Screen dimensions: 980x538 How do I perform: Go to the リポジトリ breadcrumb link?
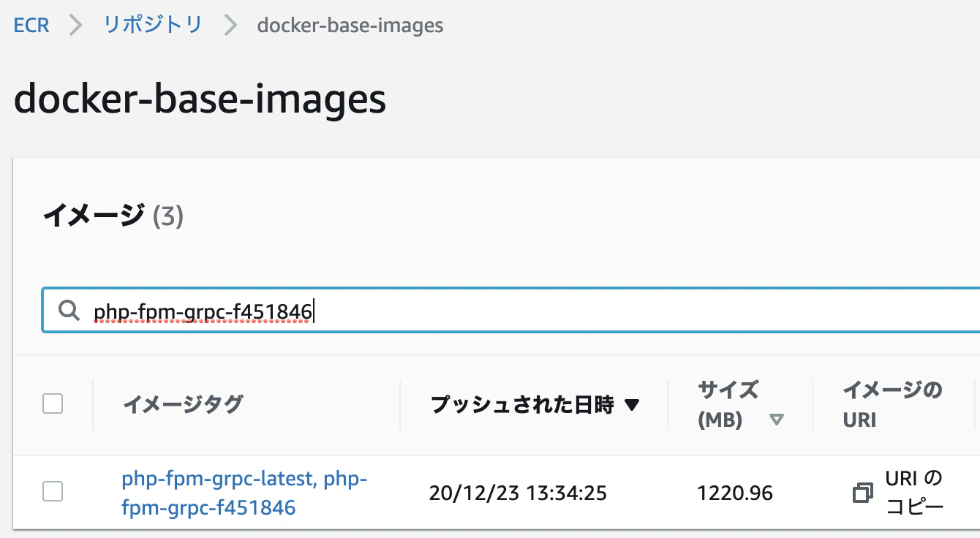pyautogui.click(x=152, y=26)
